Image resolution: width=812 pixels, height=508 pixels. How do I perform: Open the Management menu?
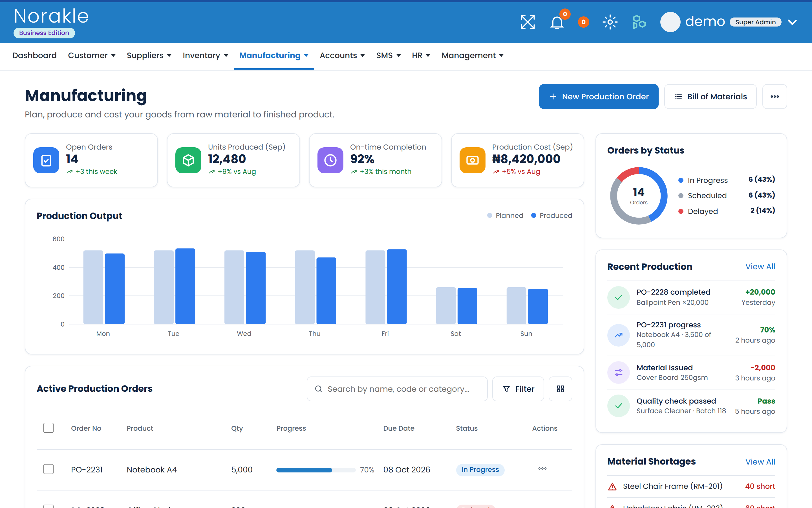[x=473, y=55]
